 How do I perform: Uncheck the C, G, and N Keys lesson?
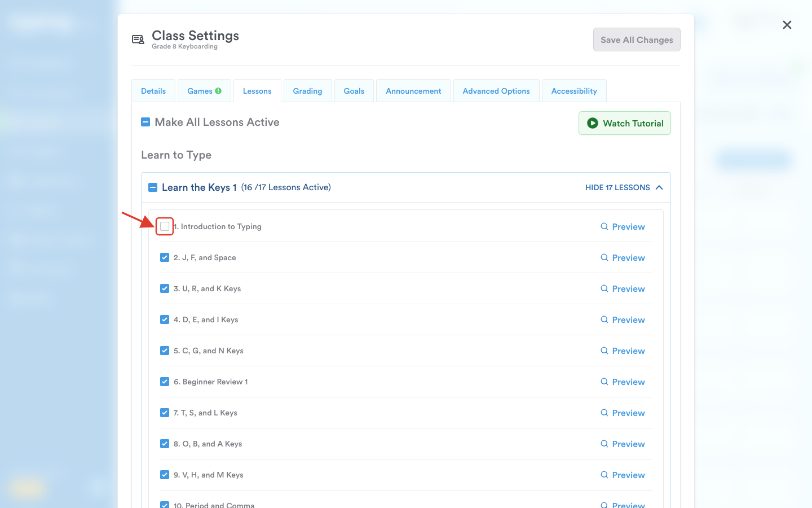tap(165, 351)
